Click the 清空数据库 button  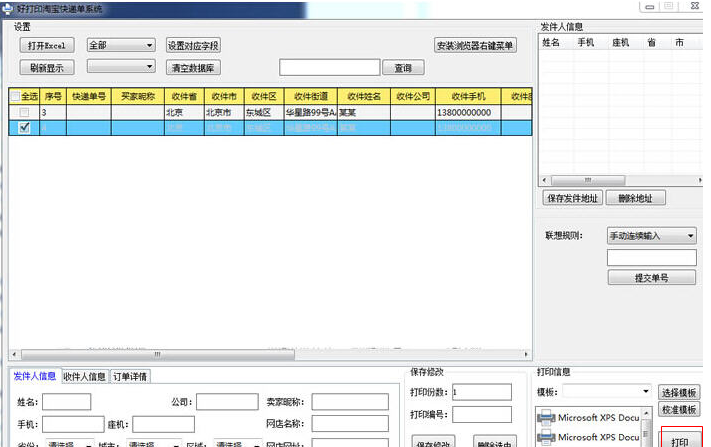pyautogui.click(x=193, y=68)
